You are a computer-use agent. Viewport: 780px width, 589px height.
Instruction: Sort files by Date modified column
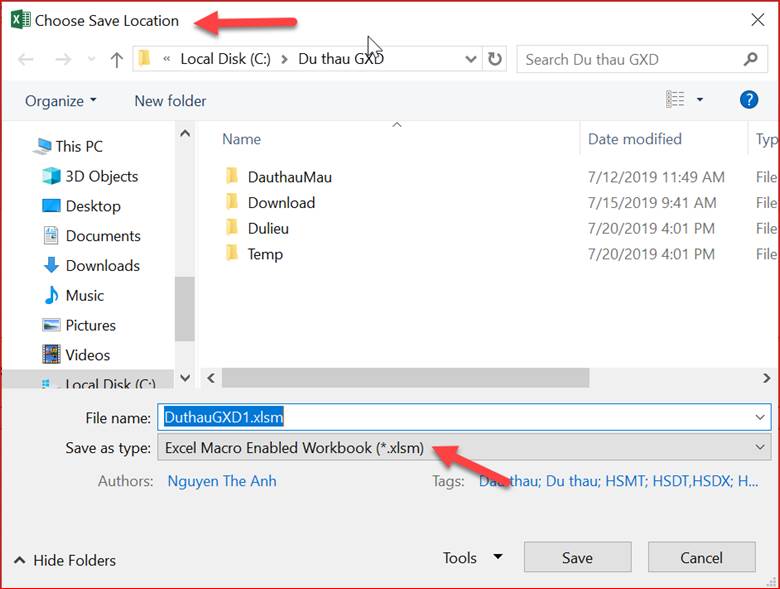(634, 139)
